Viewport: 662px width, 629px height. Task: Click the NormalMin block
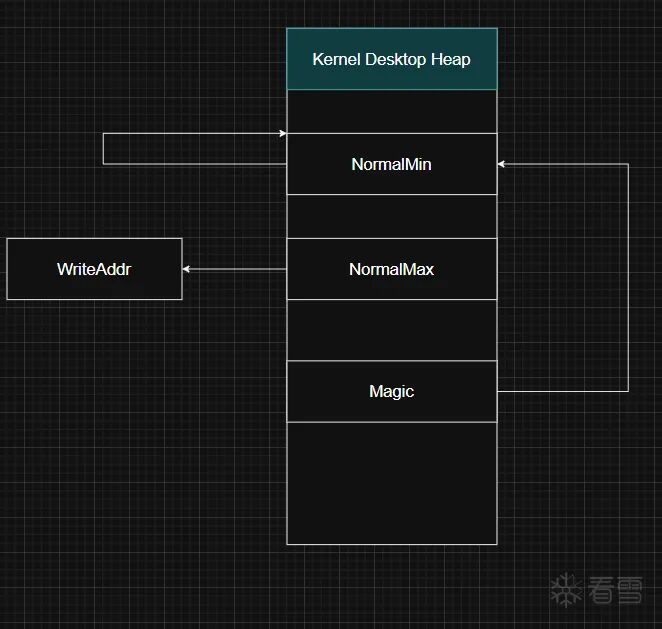392,164
